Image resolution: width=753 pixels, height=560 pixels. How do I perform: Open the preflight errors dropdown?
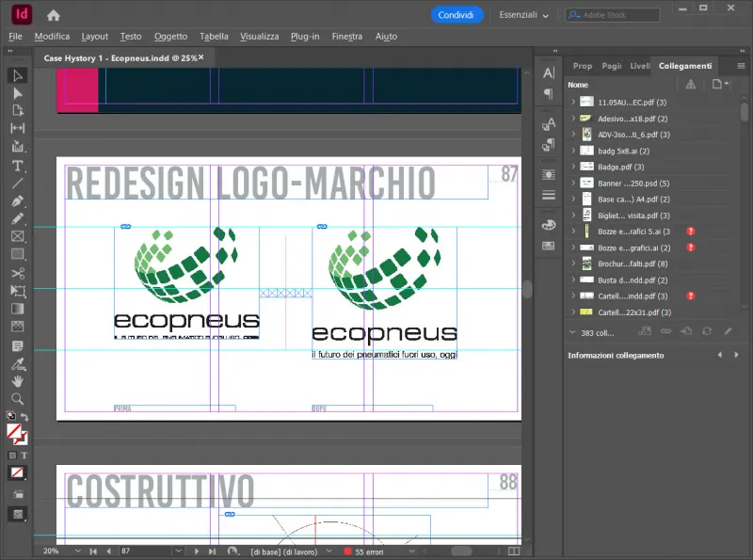click(x=411, y=551)
